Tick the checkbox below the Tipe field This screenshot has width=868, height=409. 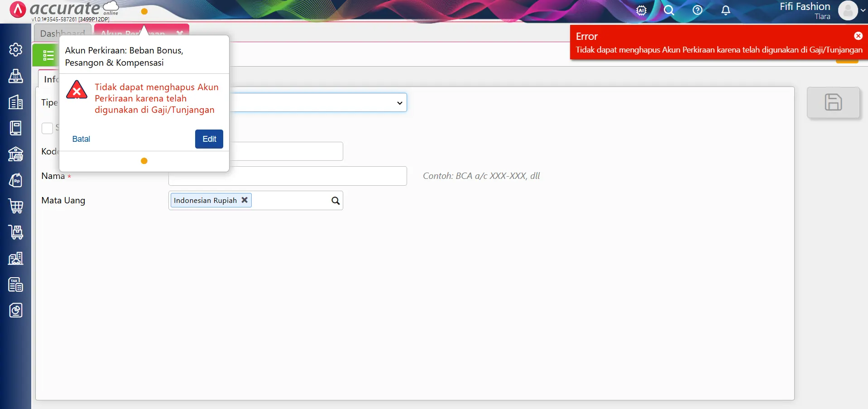(x=47, y=128)
